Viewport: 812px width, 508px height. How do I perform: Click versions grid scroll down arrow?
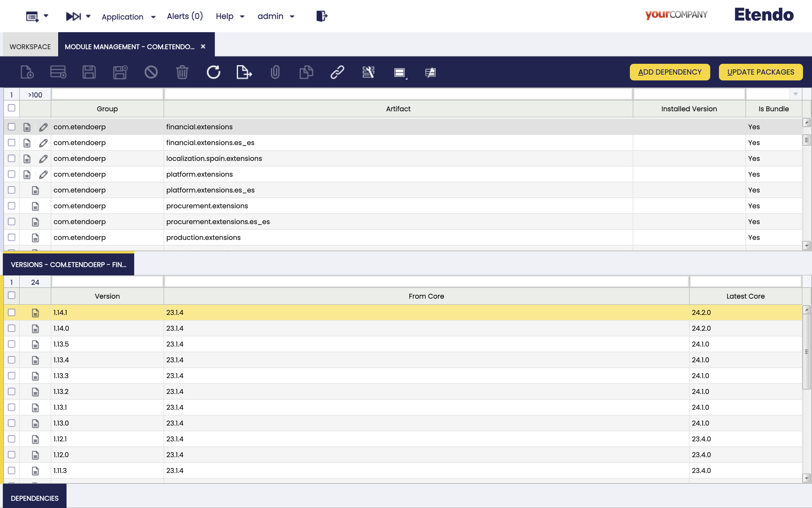coord(807,478)
